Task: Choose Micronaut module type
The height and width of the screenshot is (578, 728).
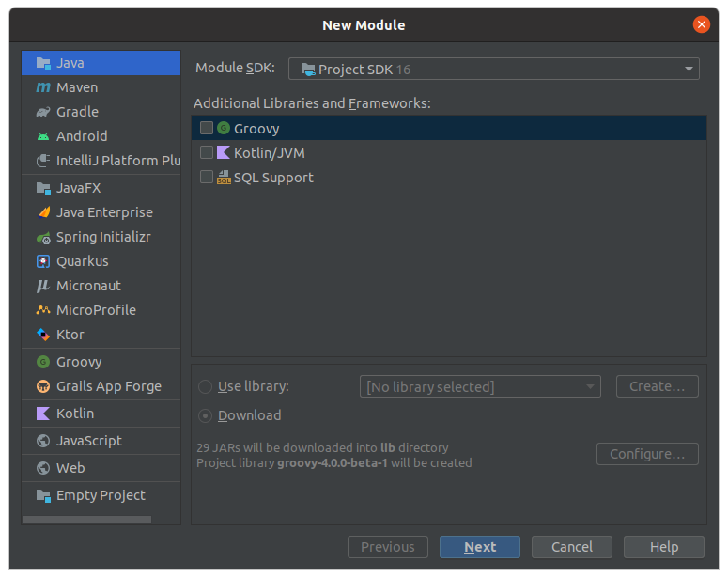Action: tap(101, 286)
